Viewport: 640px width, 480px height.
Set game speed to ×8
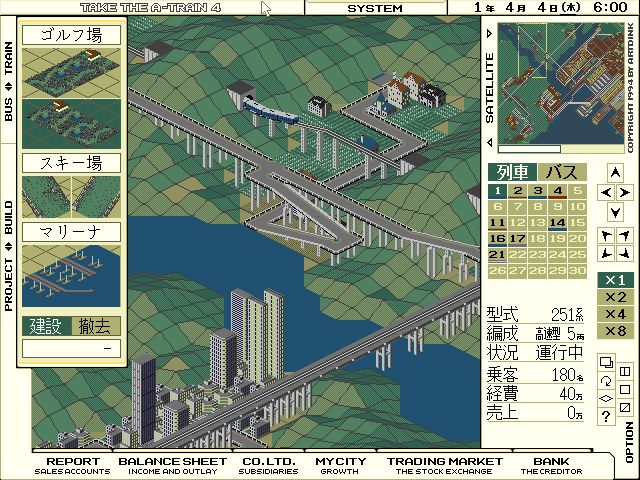click(x=615, y=331)
